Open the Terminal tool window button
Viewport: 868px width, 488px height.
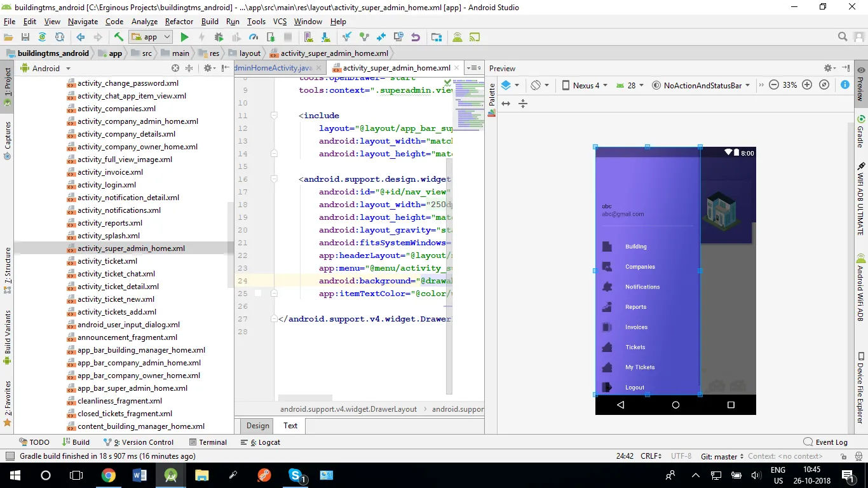pos(208,442)
